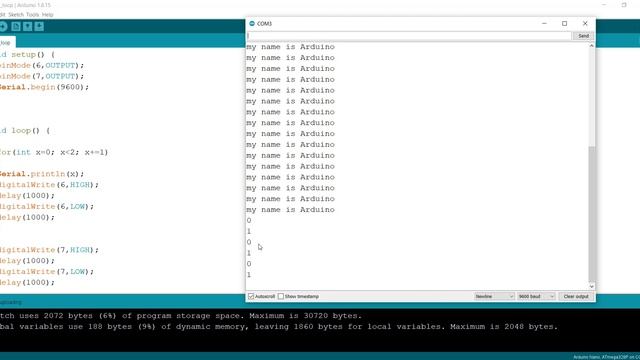Click the COM3 window title icon
This screenshot has height=360, width=640.
point(252,24)
